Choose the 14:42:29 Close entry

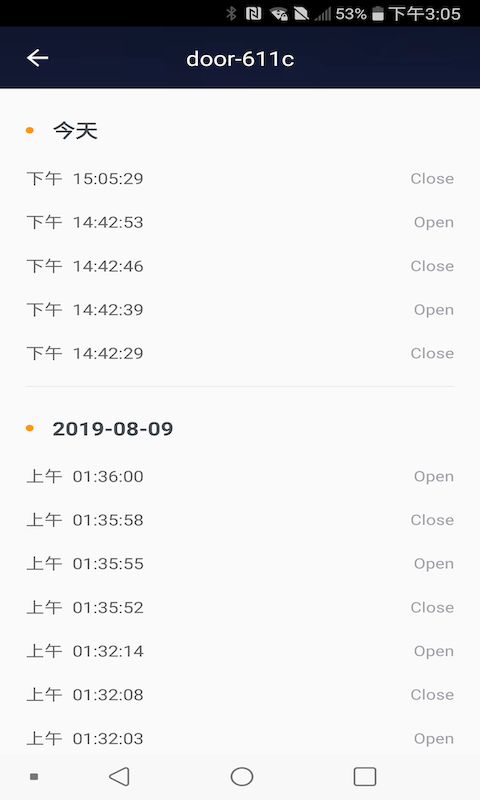click(240, 353)
